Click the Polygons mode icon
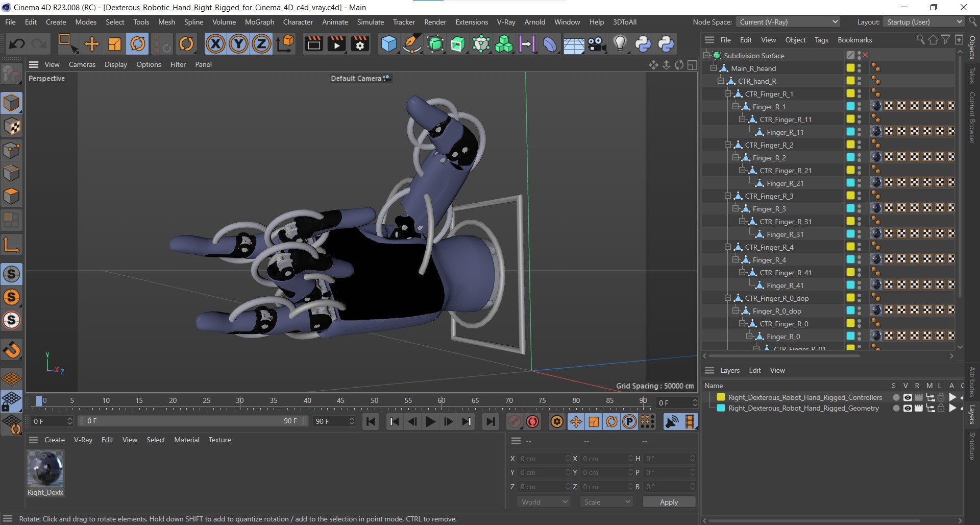The image size is (980, 525). 11,196
